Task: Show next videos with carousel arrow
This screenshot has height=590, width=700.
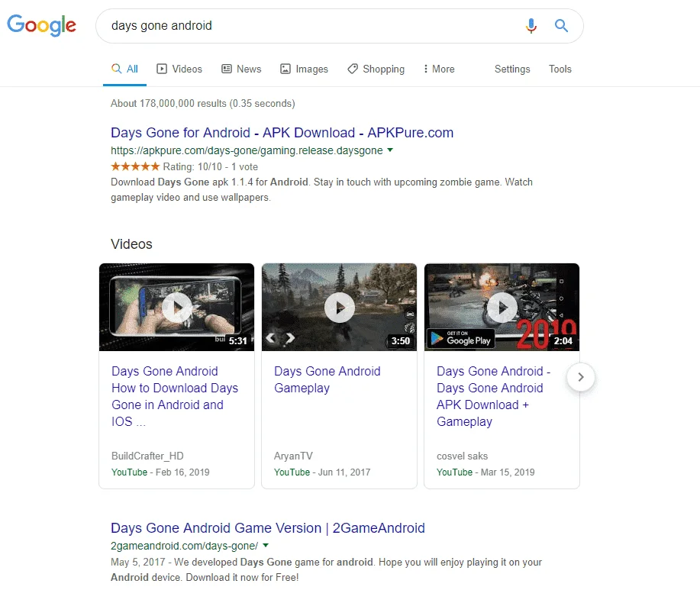Action: [580, 377]
